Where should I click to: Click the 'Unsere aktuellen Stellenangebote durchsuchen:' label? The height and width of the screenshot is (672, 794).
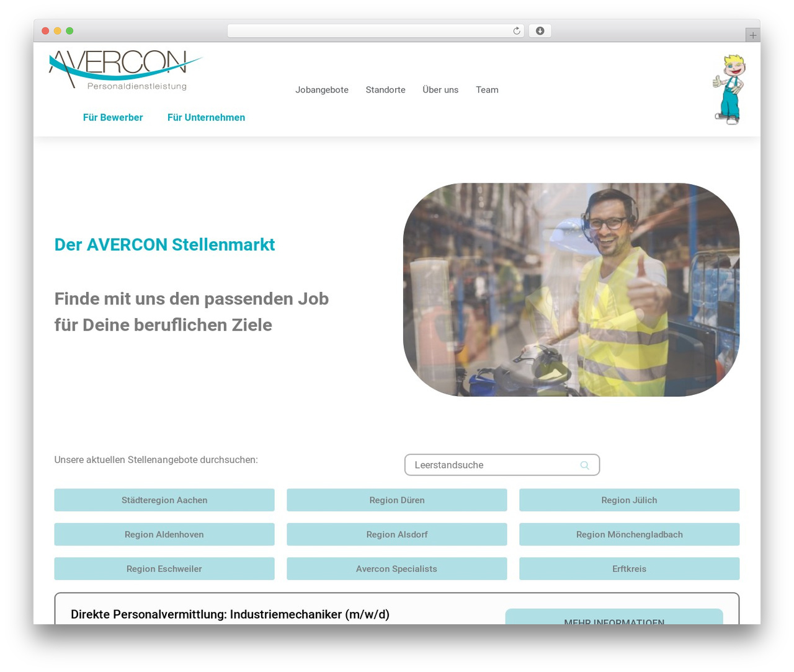click(156, 460)
